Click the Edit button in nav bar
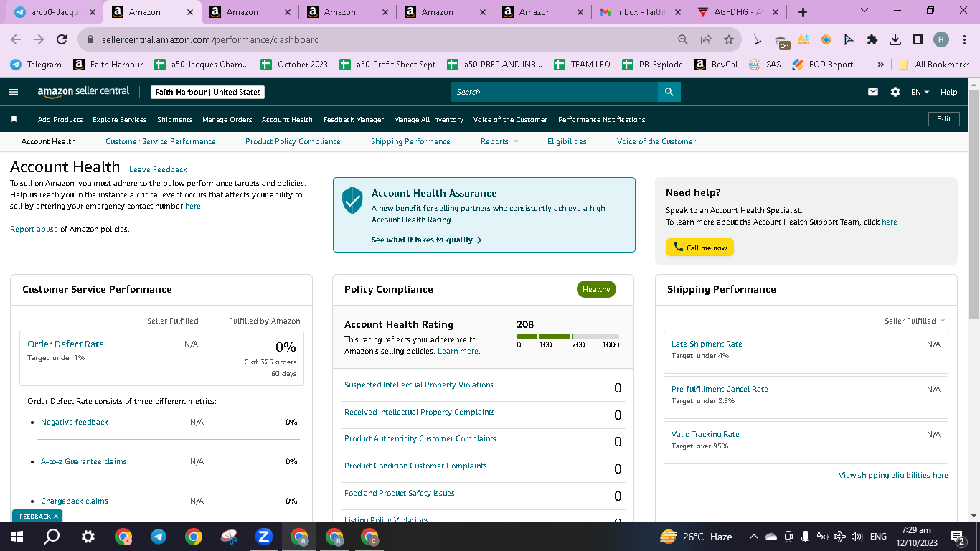Screen dimensions: 980x551 944,119
